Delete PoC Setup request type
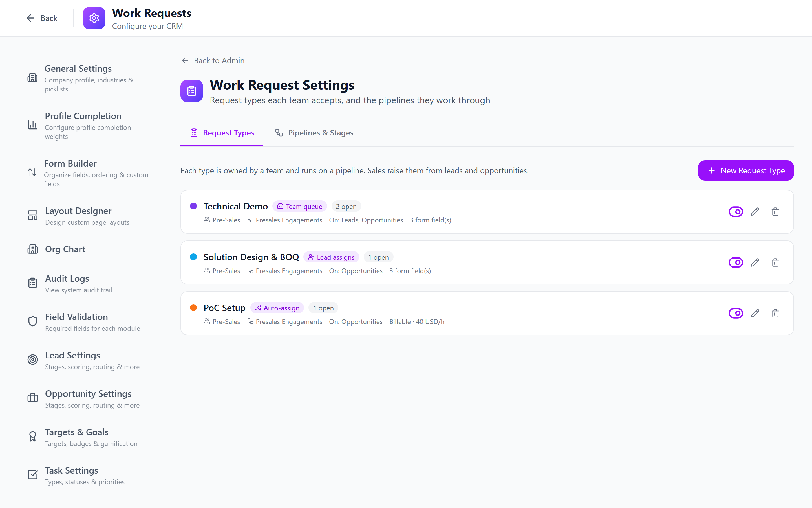 point(775,313)
